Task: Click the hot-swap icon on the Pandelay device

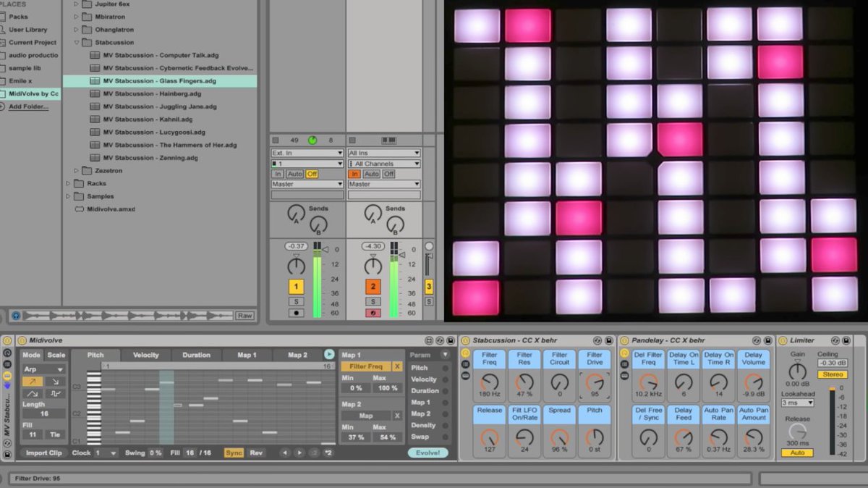Action: (757, 340)
